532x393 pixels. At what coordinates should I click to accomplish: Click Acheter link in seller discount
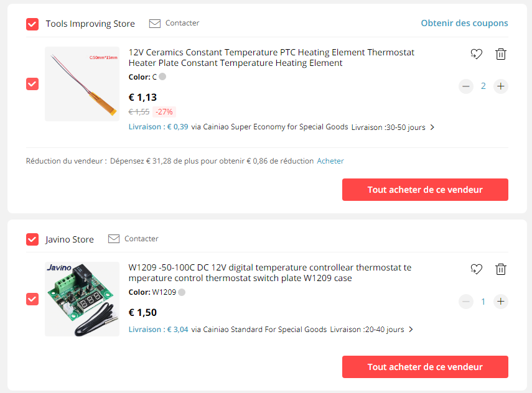point(330,161)
